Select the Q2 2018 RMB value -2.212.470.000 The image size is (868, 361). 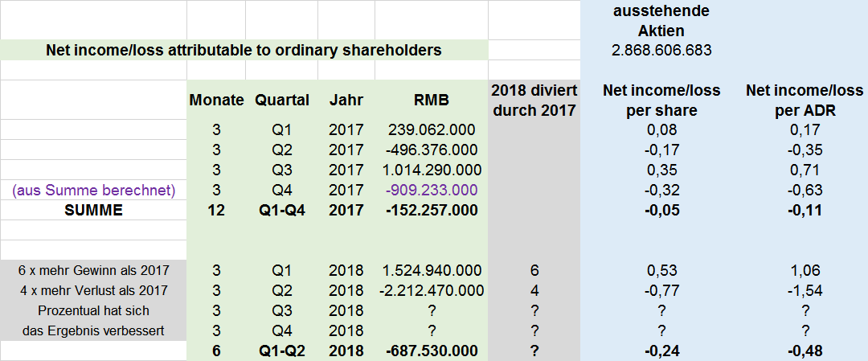pos(433,290)
